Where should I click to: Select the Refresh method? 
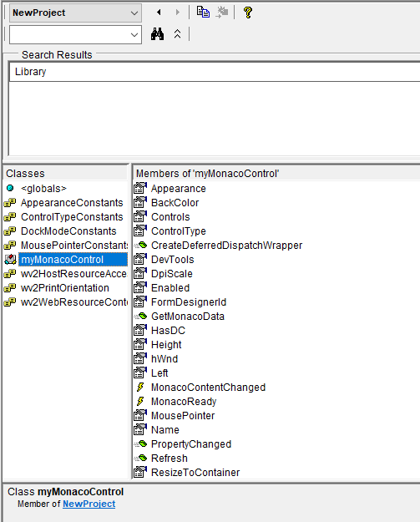point(169,459)
